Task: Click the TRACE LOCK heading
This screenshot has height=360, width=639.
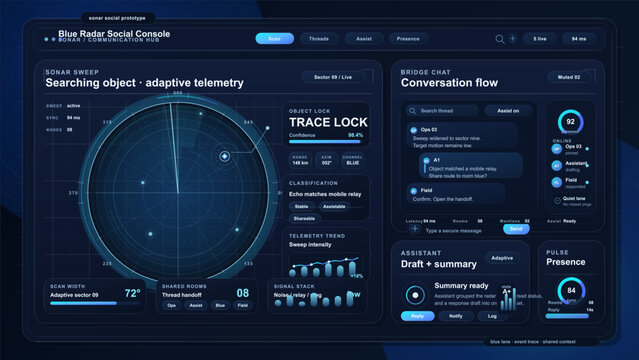Action: [x=328, y=122]
